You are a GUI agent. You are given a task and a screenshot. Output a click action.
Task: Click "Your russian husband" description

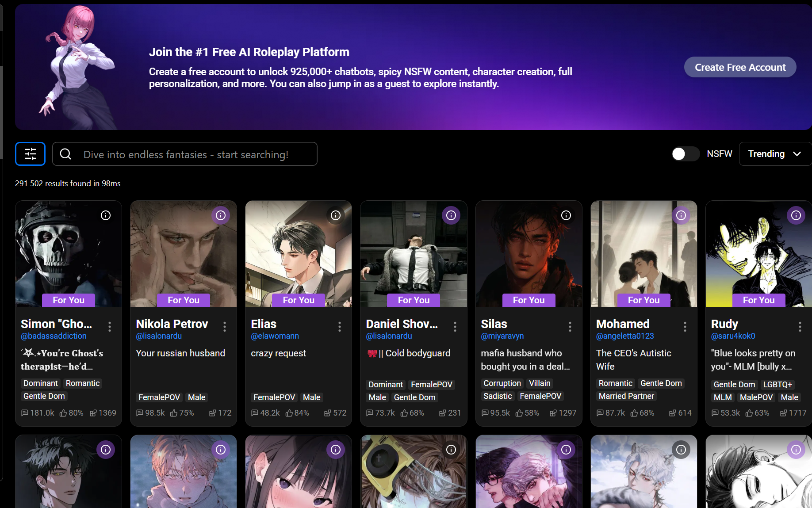pos(180,353)
